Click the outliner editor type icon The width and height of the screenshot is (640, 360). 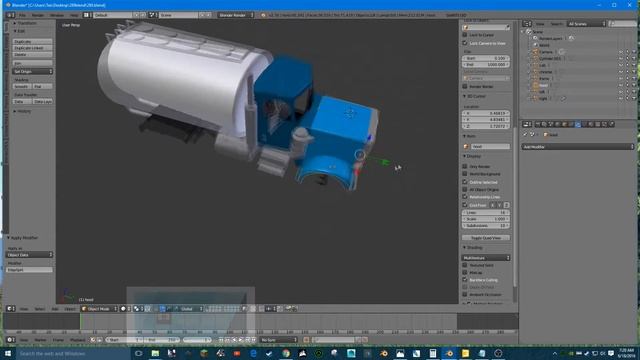527,24
